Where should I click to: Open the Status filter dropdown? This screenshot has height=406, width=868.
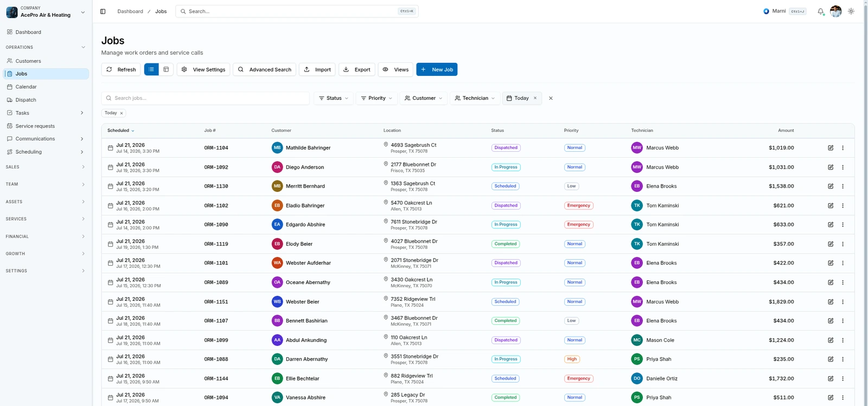tap(334, 98)
